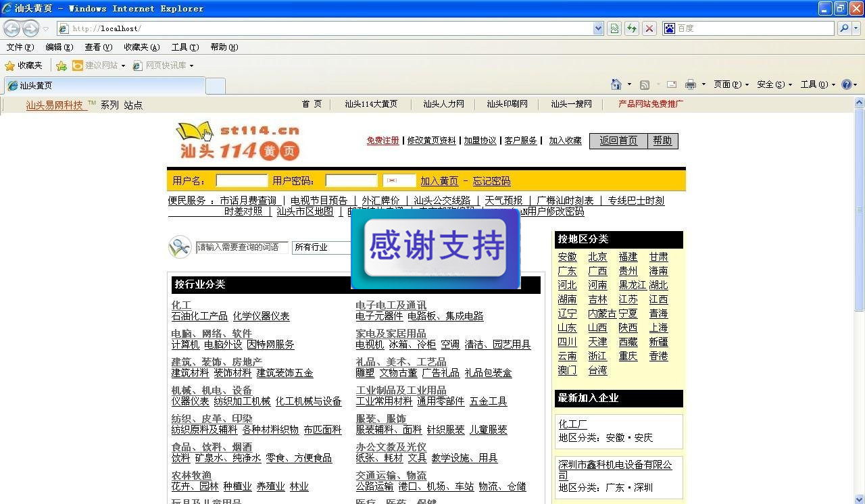Click 产品网站免费推广 red link
865x504 pixels.
click(x=651, y=104)
